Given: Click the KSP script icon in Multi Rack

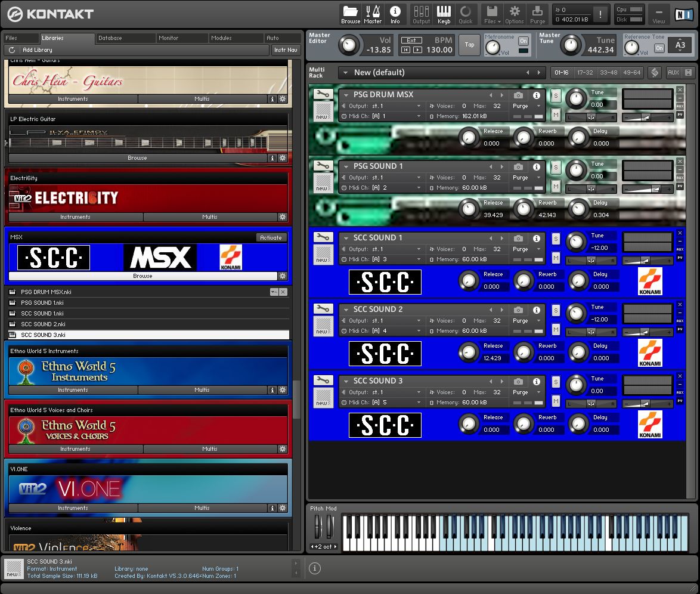Looking at the screenshot, I should pyautogui.click(x=655, y=72).
